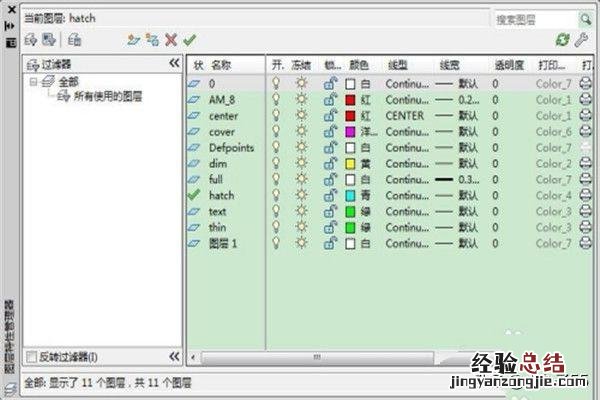Sort by 名称 column header

coord(221,65)
